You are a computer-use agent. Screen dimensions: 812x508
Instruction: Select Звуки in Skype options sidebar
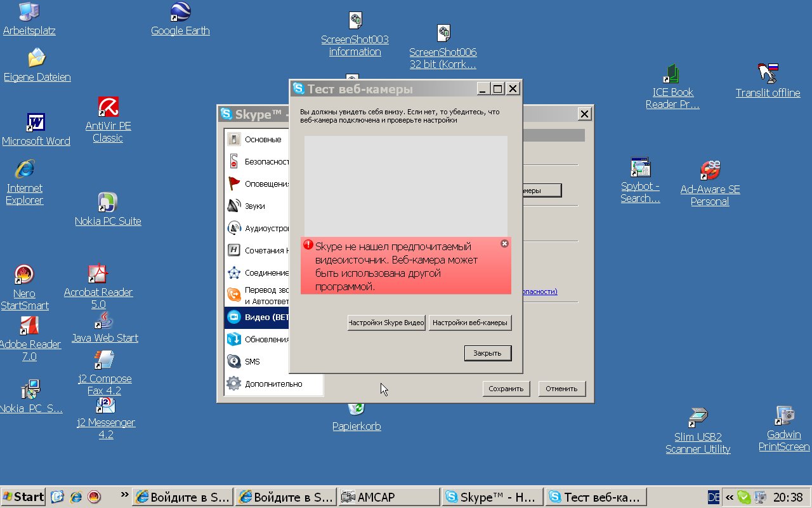coord(257,206)
